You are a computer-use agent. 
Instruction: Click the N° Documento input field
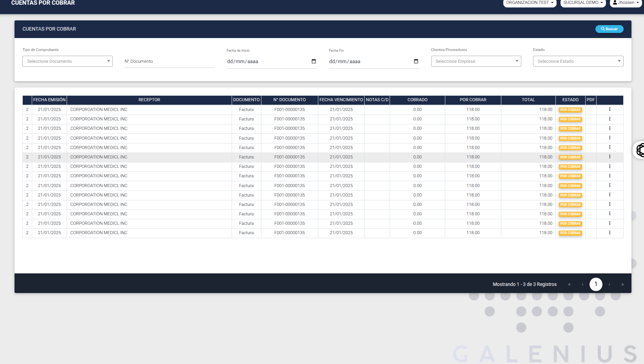(x=169, y=62)
